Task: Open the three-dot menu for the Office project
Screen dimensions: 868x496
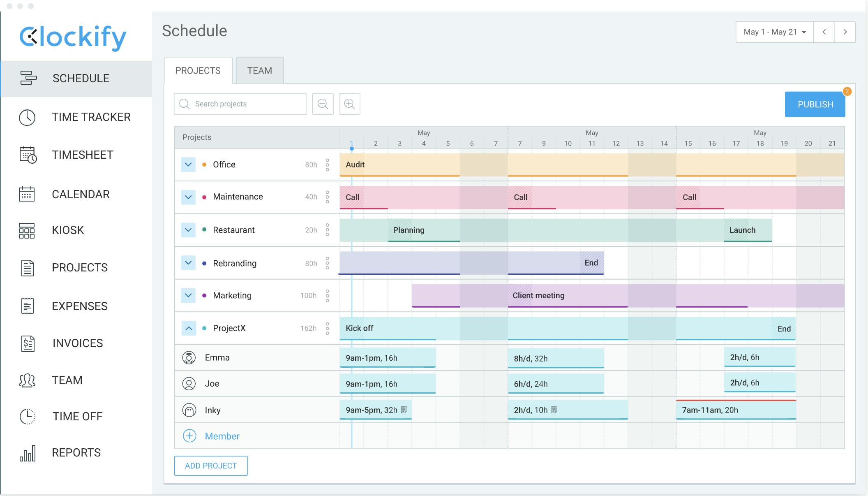Action: tap(328, 165)
